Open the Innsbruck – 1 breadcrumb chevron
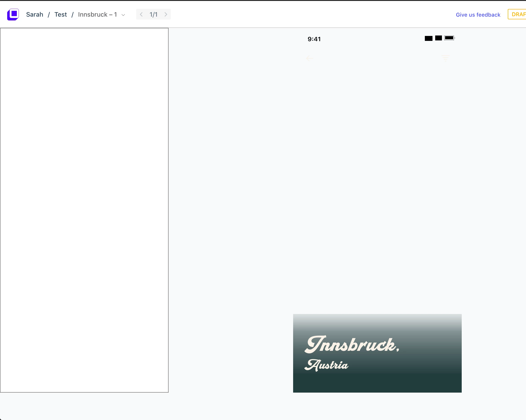 pos(123,15)
